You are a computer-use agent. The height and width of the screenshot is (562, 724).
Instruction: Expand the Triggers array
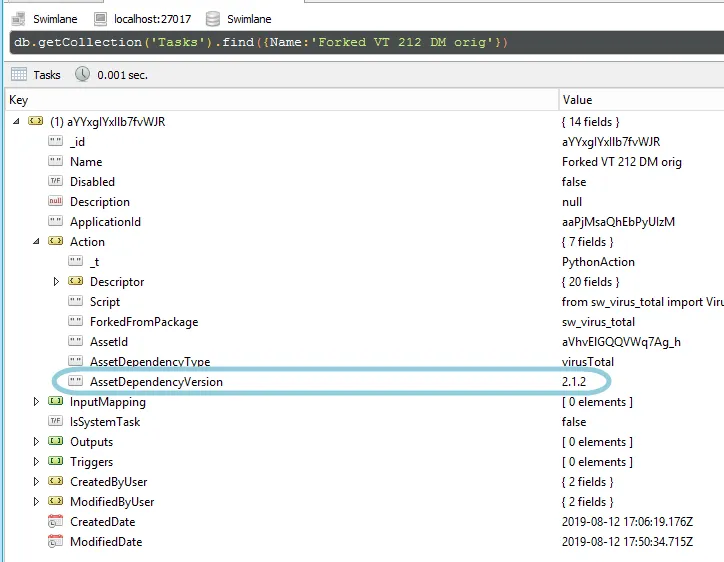coord(36,461)
